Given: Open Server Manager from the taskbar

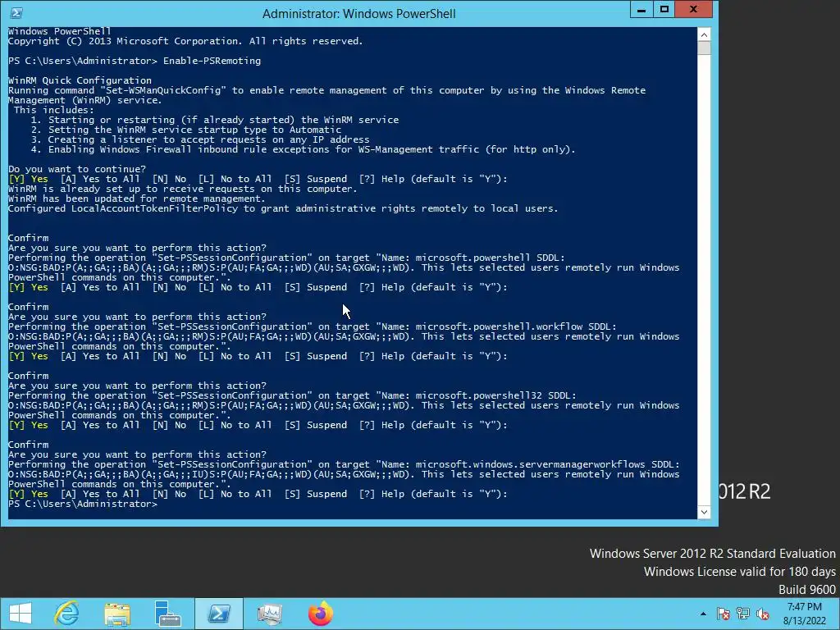Looking at the screenshot, I should point(167,614).
